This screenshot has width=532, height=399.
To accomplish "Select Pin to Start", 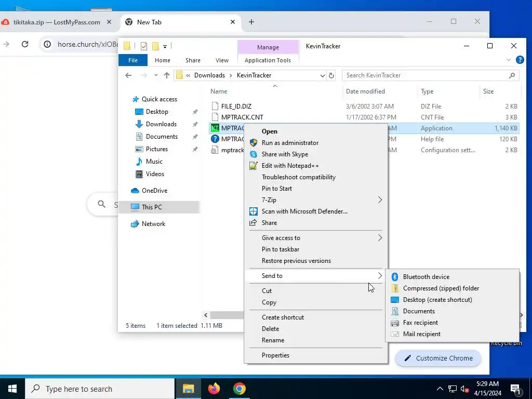I will pos(315,189).
